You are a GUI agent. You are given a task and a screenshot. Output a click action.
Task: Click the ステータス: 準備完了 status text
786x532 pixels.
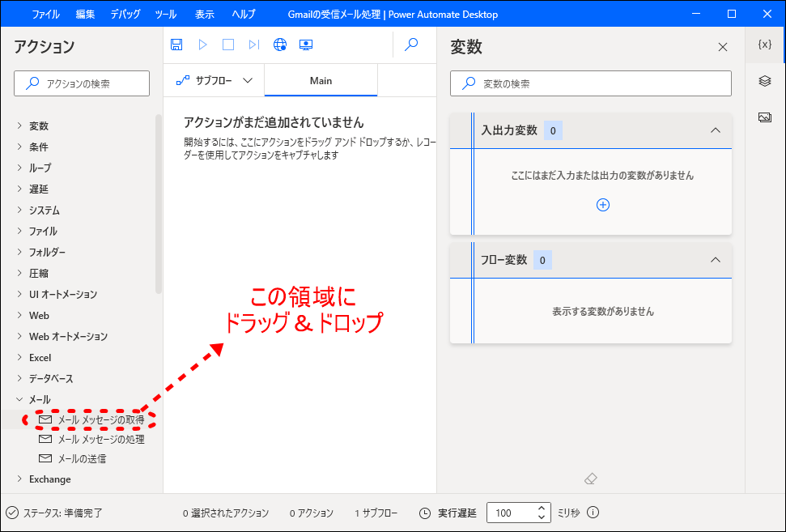point(62,513)
